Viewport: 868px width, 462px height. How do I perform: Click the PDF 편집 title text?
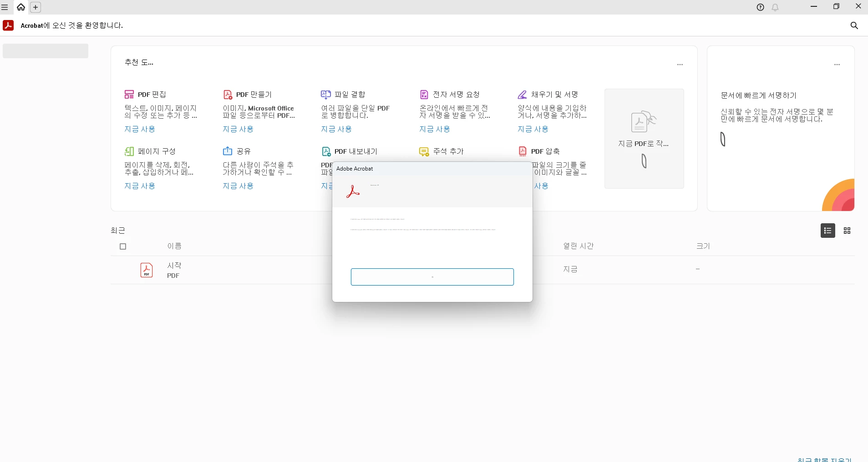(x=152, y=95)
